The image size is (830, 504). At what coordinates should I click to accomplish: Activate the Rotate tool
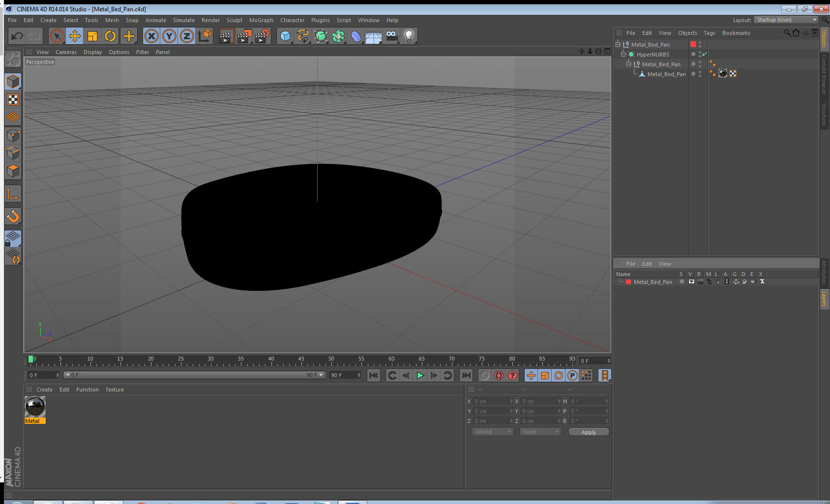(110, 36)
